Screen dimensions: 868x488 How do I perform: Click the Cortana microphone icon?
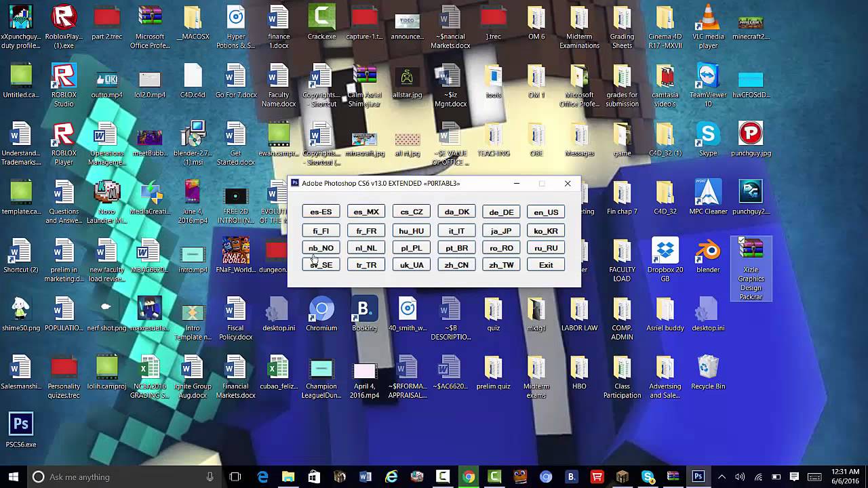click(210, 476)
